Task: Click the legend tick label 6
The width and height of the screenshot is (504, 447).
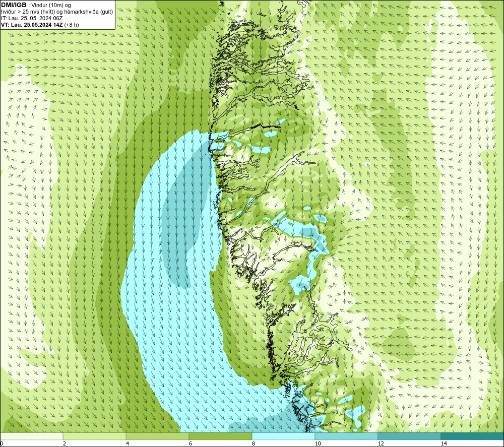Action: 191,443
